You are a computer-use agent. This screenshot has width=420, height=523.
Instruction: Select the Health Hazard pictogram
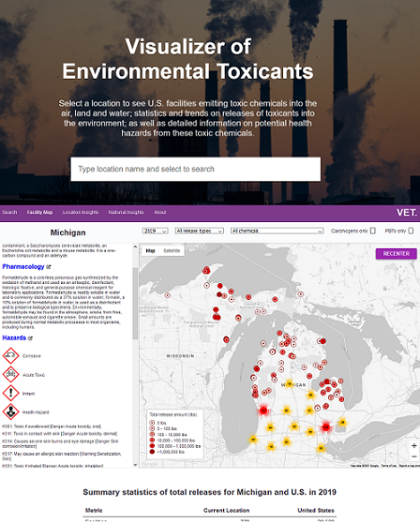10,412
